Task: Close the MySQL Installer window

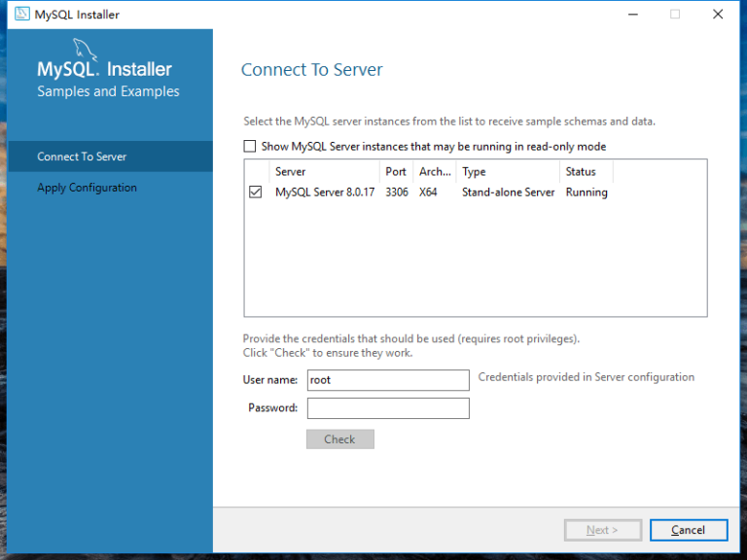Action: point(718,15)
